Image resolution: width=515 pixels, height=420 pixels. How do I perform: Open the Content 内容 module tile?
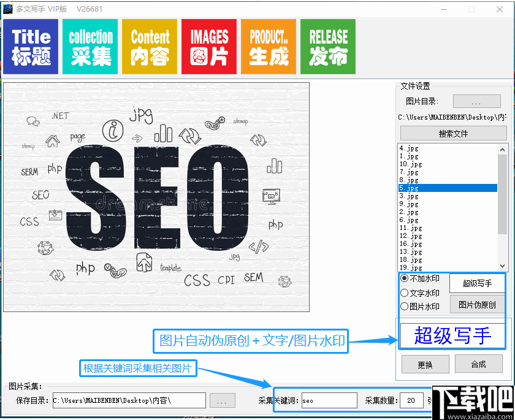point(150,47)
